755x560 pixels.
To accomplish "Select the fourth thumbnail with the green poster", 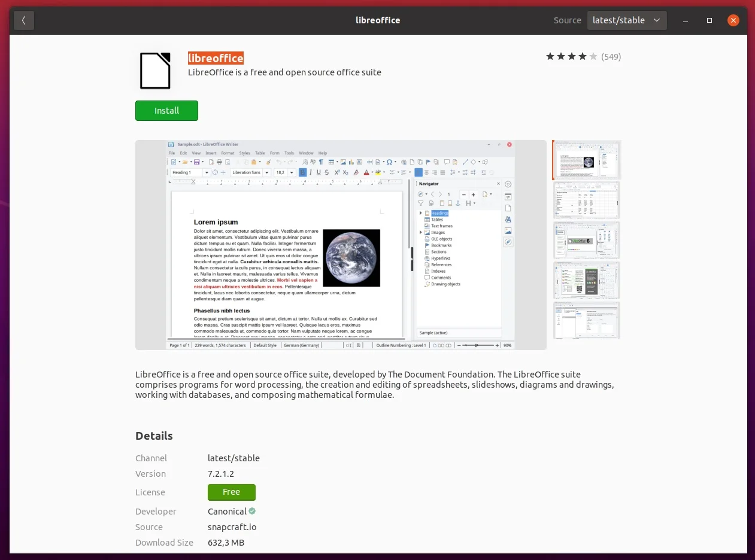I will click(587, 281).
